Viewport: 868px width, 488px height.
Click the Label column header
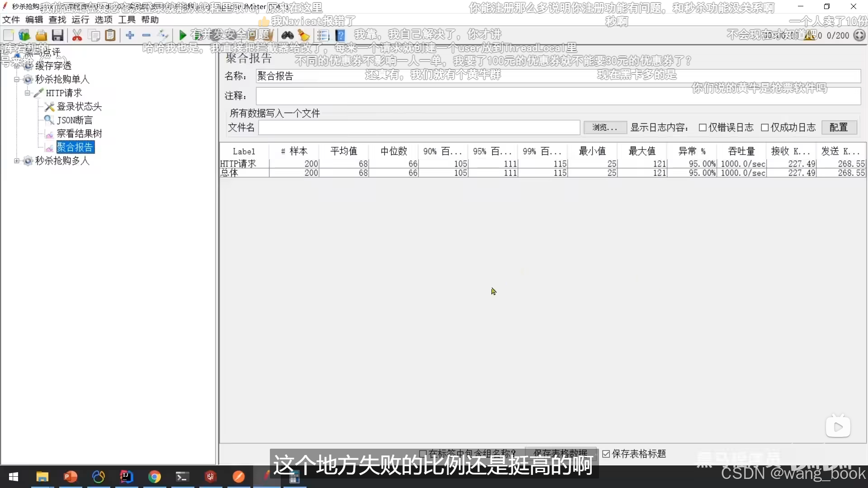click(244, 151)
